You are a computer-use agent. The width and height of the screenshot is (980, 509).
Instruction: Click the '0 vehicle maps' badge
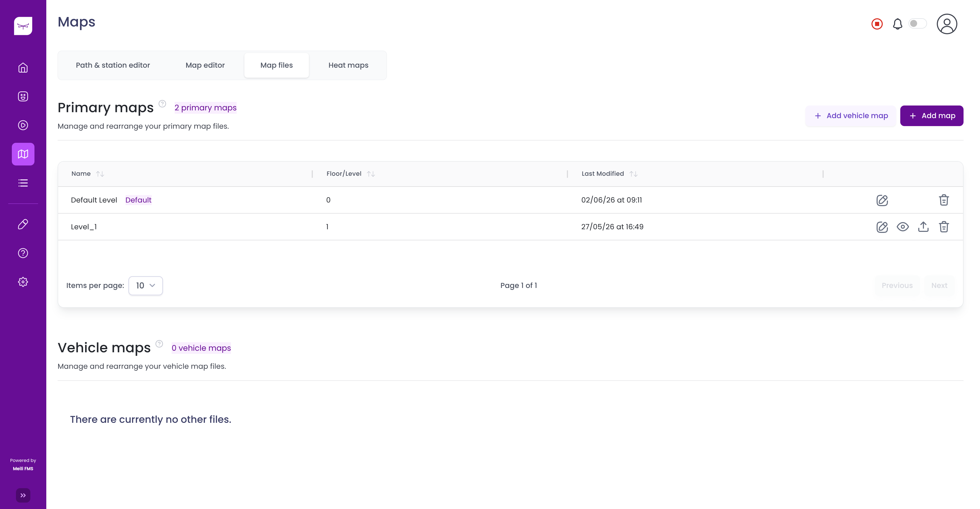(201, 348)
